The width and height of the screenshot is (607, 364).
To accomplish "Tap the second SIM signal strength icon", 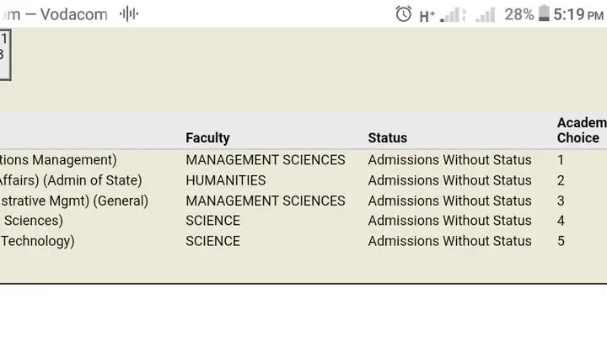I will point(486,14).
